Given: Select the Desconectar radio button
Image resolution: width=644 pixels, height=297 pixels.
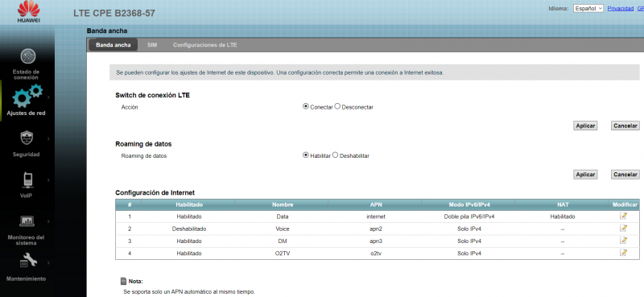Looking at the screenshot, I should [x=337, y=106].
